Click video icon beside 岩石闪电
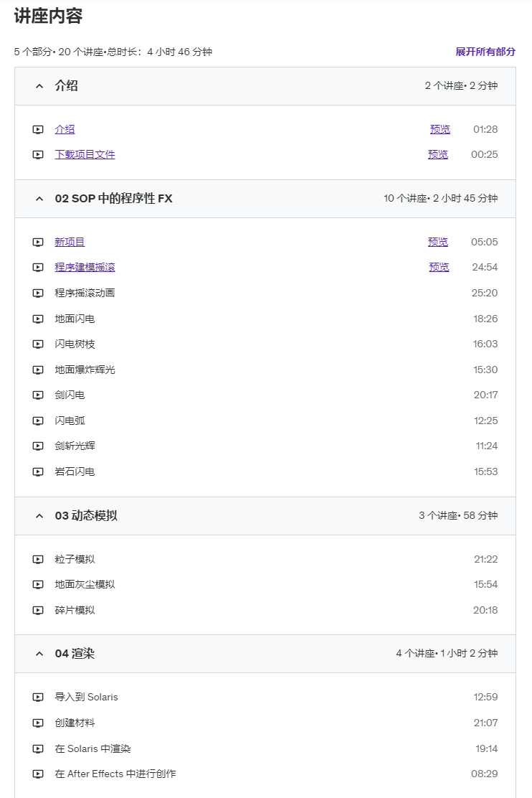The width and height of the screenshot is (532, 798). point(38,471)
